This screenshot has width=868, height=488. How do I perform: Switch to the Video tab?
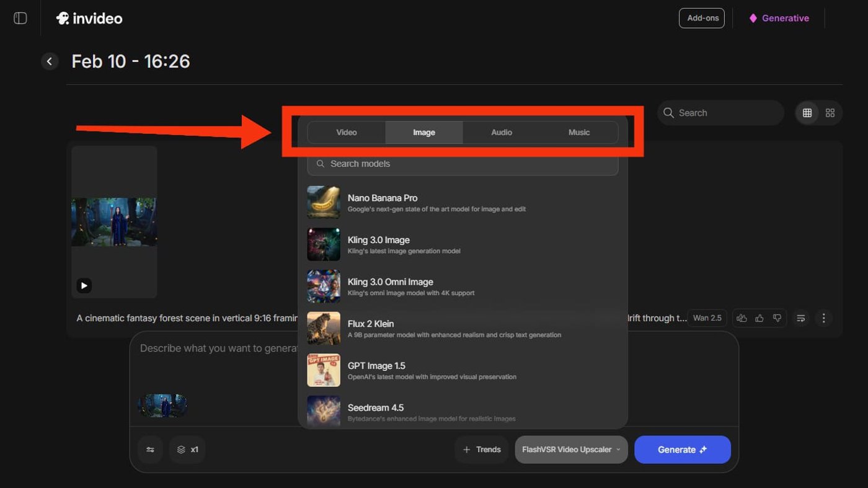pos(347,132)
